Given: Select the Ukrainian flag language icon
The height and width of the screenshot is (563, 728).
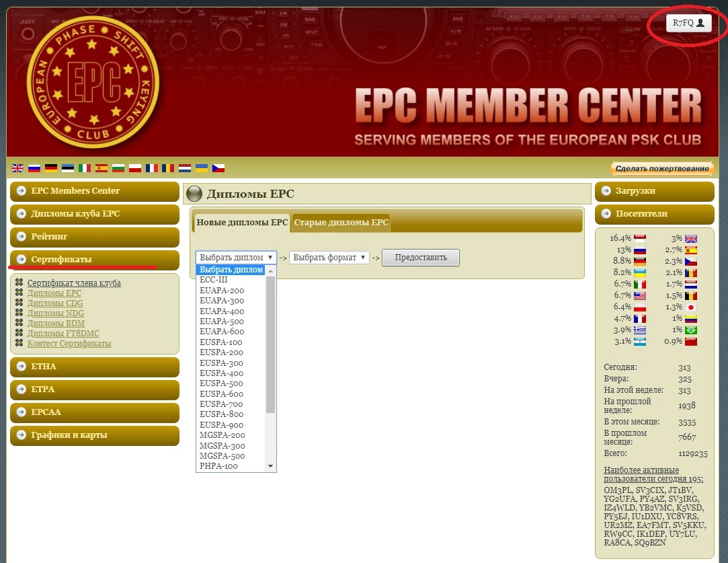Looking at the screenshot, I should (202, 168).
